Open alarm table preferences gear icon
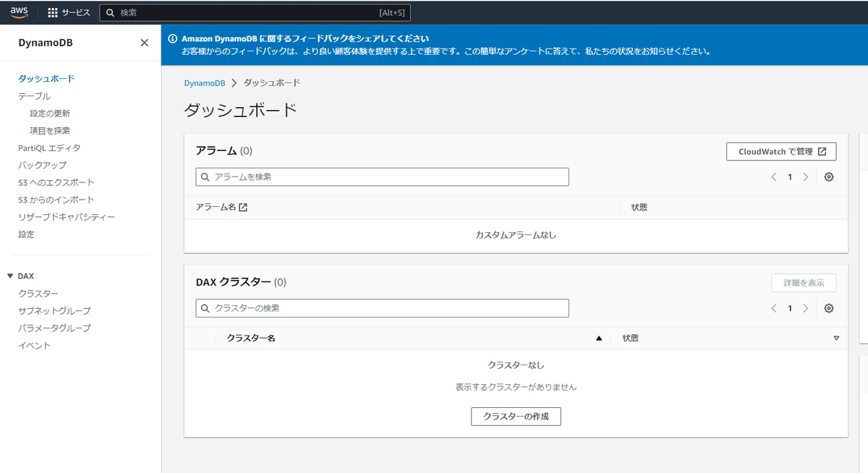The width and height of the screenshot is (868, 473). (829, 177)
